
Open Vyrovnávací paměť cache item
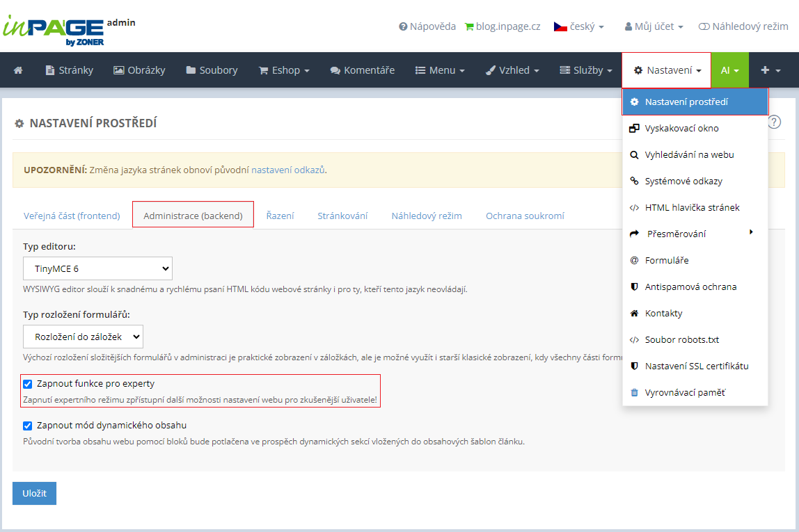(685, 393)
